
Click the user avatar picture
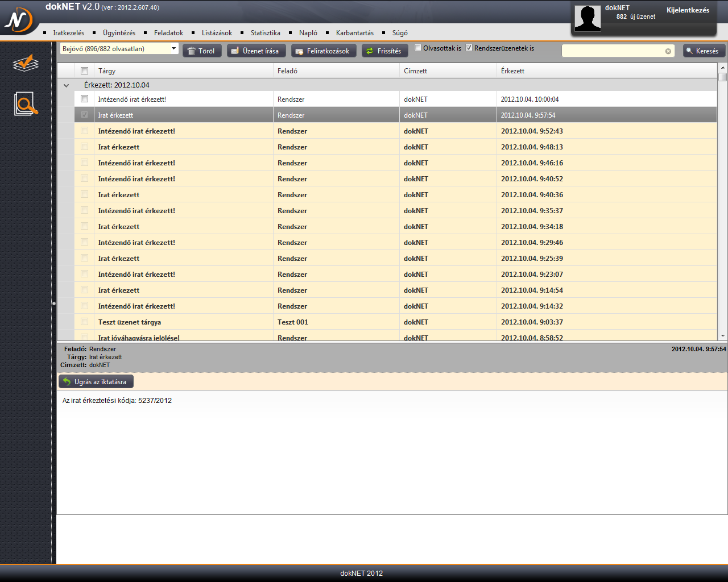tap(588, 18)
